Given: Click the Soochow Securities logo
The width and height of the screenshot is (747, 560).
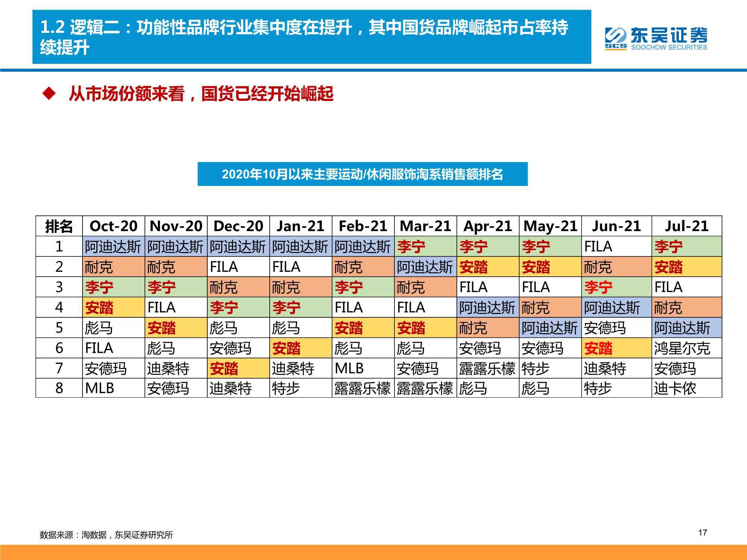Looking at the screenshot, I should click(656, 38).
